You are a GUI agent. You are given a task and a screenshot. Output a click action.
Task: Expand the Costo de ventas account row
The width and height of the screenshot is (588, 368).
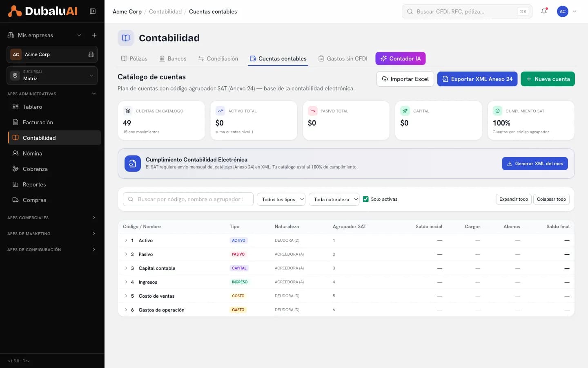point(126,296)
